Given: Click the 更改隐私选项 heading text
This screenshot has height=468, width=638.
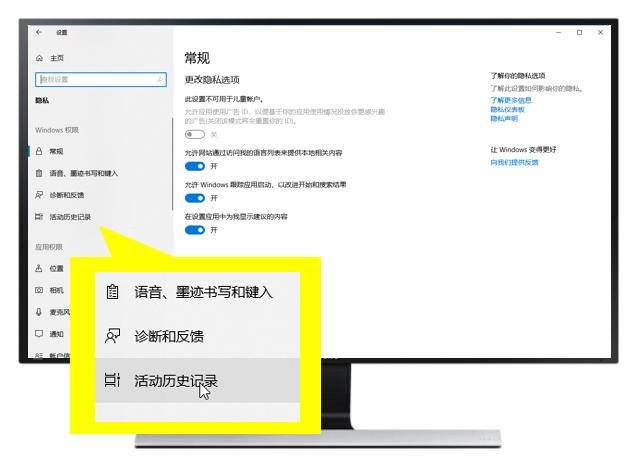Looking at the screenshot, I should point(212,80).
